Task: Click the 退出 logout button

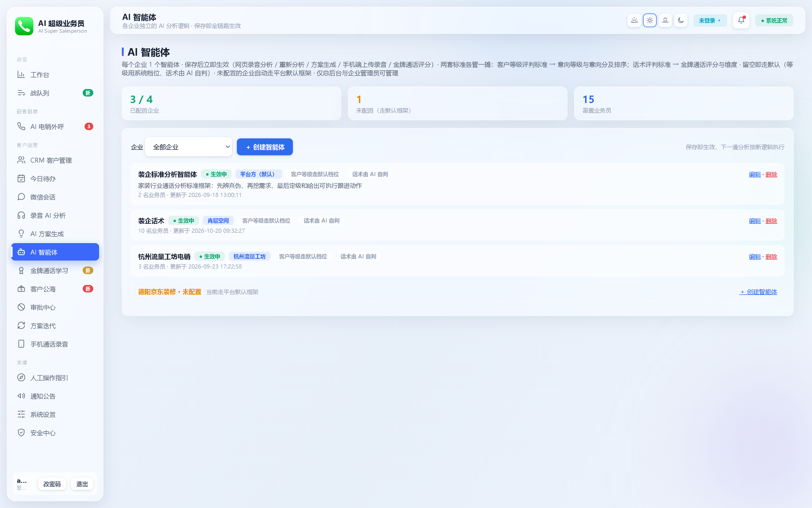Action: point(82,484)
